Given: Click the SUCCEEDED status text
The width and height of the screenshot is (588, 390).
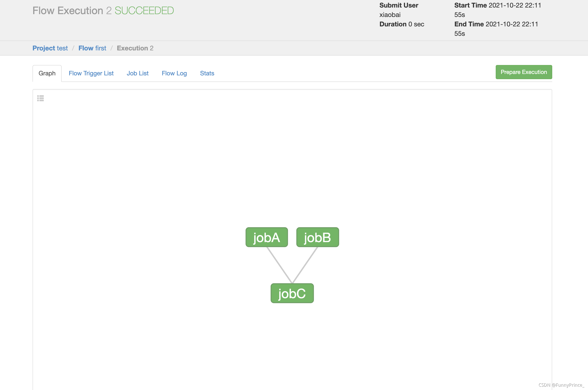Looking at the screenshot, I should [144, 10].
